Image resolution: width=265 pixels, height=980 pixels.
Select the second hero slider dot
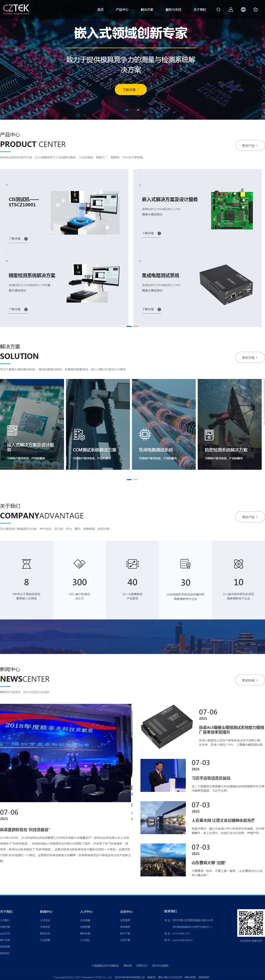click(138, 110)
